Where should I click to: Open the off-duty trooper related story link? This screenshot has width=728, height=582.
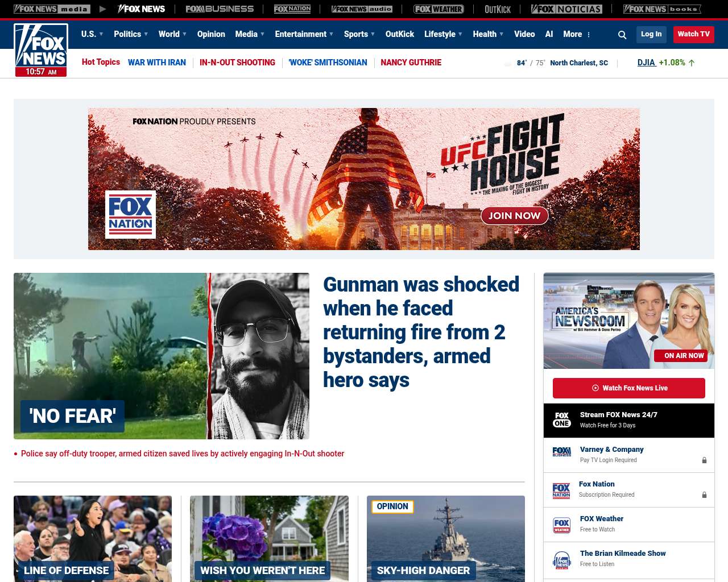pos(183,454)
